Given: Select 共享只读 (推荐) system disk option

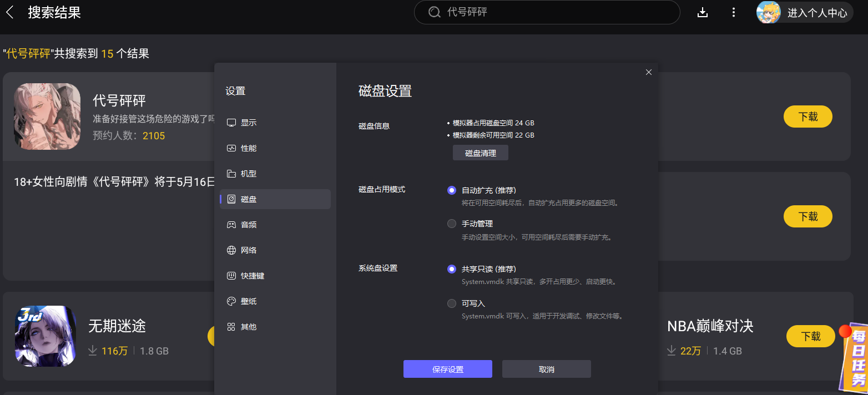Looking at the screenshot, I should click(452, 269).
